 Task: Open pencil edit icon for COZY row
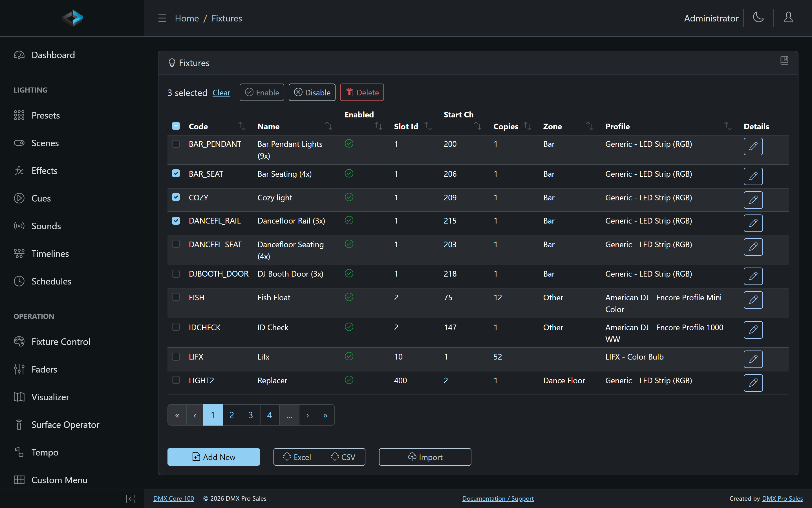(753, 200)
